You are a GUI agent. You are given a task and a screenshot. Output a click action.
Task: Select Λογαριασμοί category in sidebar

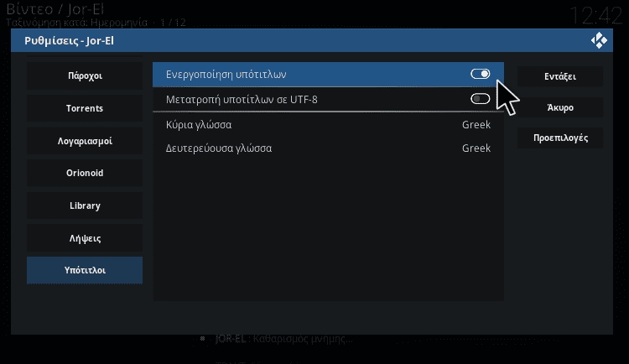click(85, 141)
